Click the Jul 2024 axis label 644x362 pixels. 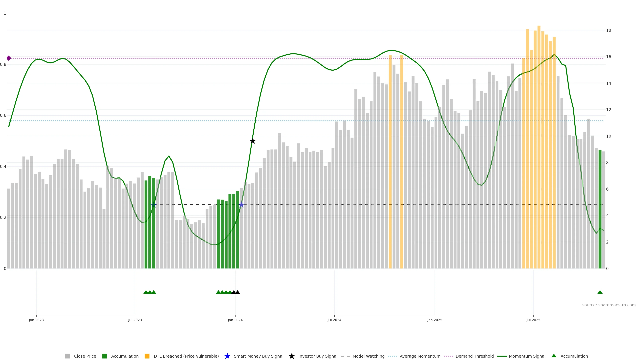(334, 320)
